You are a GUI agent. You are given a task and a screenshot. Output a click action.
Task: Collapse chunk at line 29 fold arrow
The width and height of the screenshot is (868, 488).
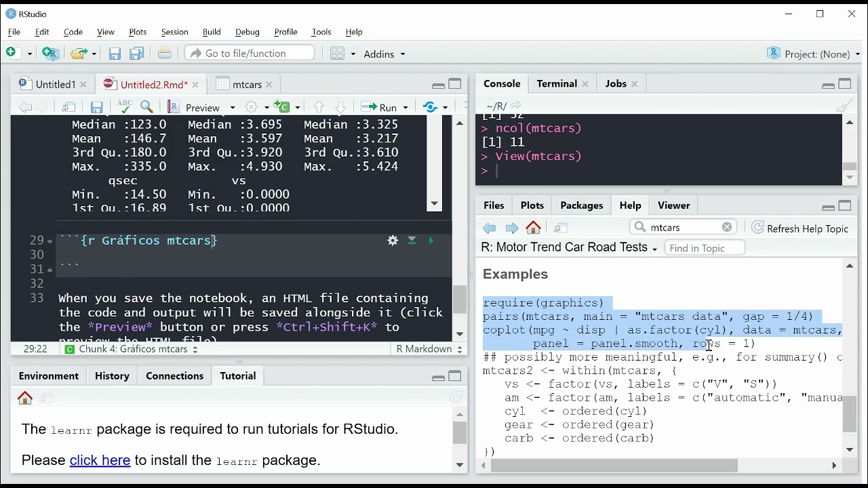point(50,241)
